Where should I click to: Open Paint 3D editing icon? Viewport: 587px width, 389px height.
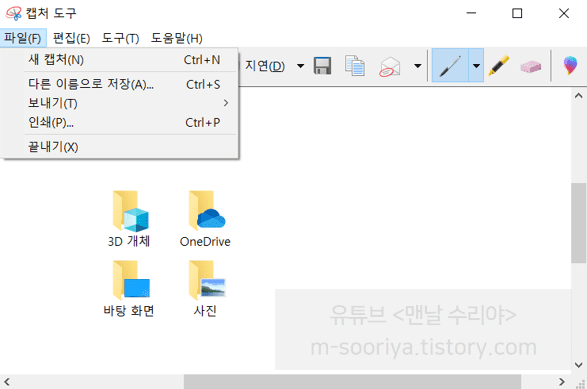(x=570, y=65)
